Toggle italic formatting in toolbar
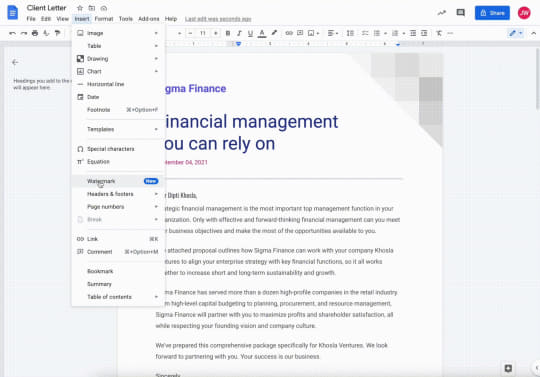Viewport: 540px width, 377px height. [x=239, y=33]
